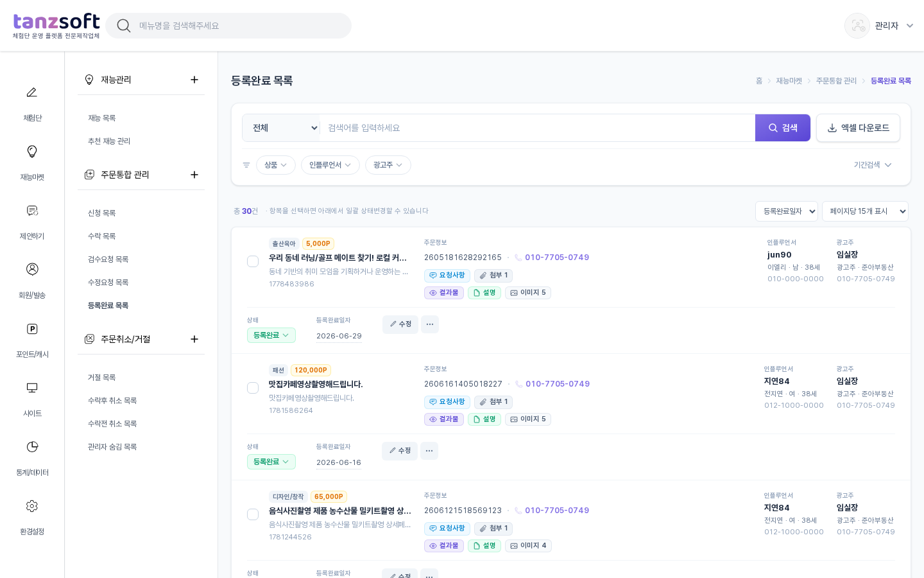924x578 pixels.
Task: Open more options for the 2026-06-16 order
Action: (429, 451)
